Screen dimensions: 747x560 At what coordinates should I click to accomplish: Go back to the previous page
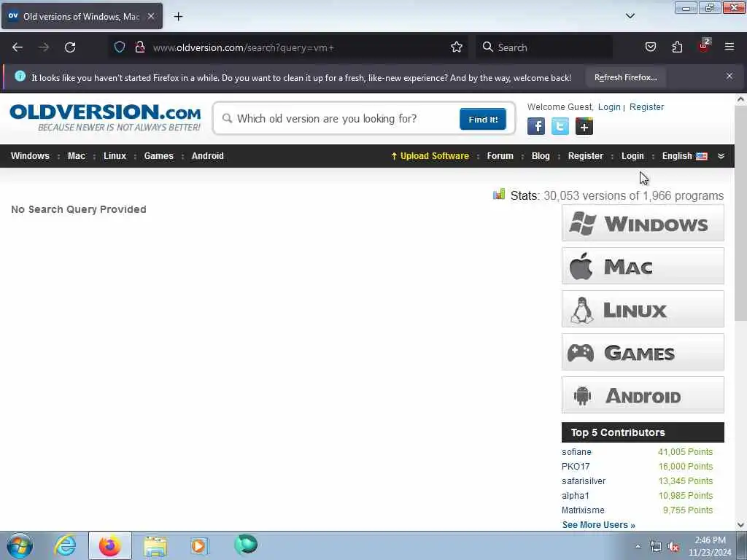(18, 47)
